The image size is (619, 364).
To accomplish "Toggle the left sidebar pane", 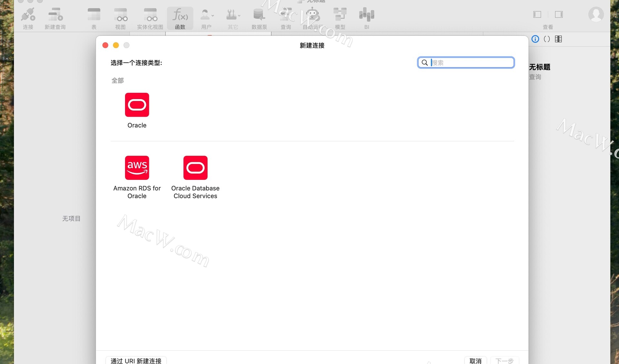I will click(x=537, y=14).
